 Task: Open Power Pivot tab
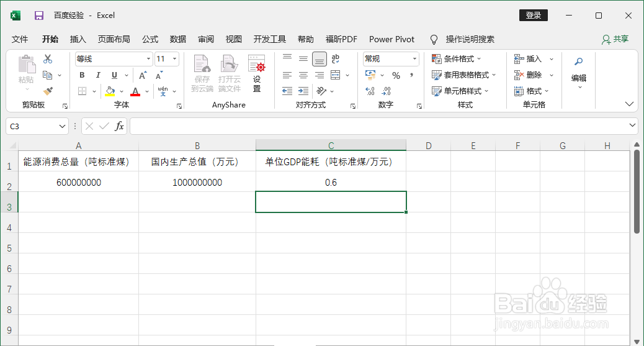pos(392,40)
